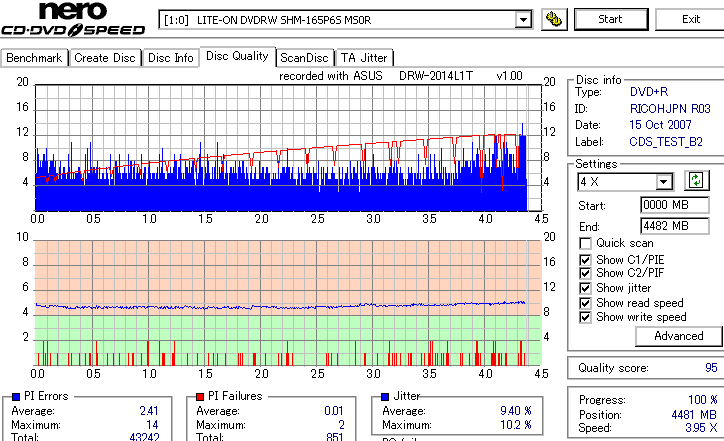Click the blue PI Errors legend square
Viewport: 724px width, 441px height.
click(16, 397)
